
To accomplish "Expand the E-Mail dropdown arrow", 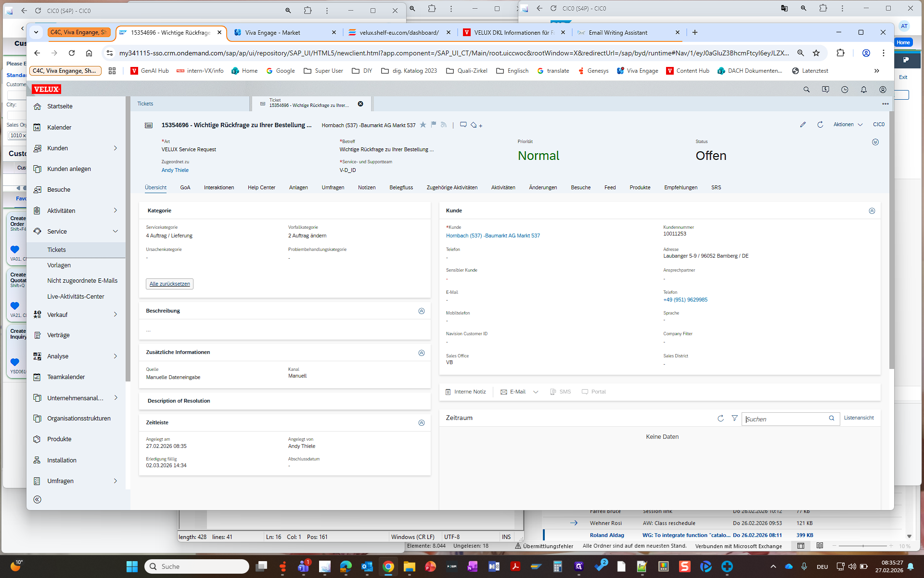I will click(x=536, y=392).
